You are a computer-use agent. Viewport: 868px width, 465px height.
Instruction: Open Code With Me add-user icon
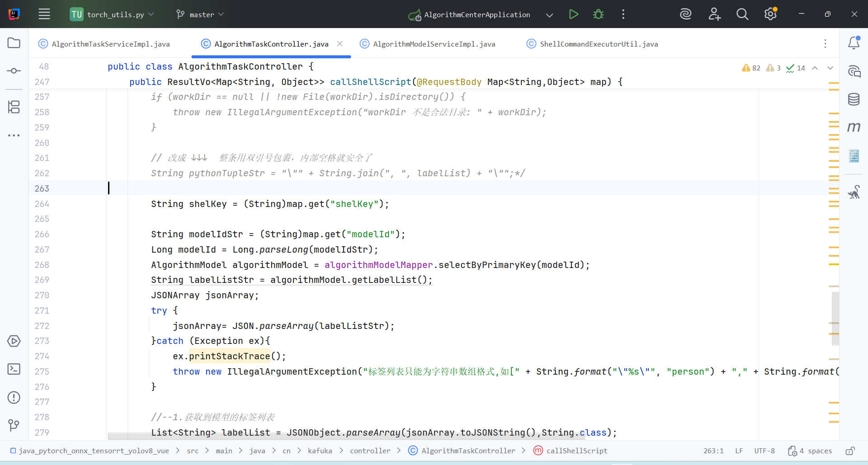tap(714, 14)
